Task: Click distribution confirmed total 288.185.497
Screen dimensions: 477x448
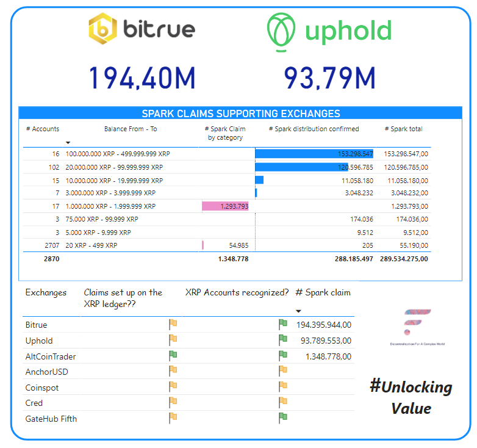Action: [x=354, y=259]
